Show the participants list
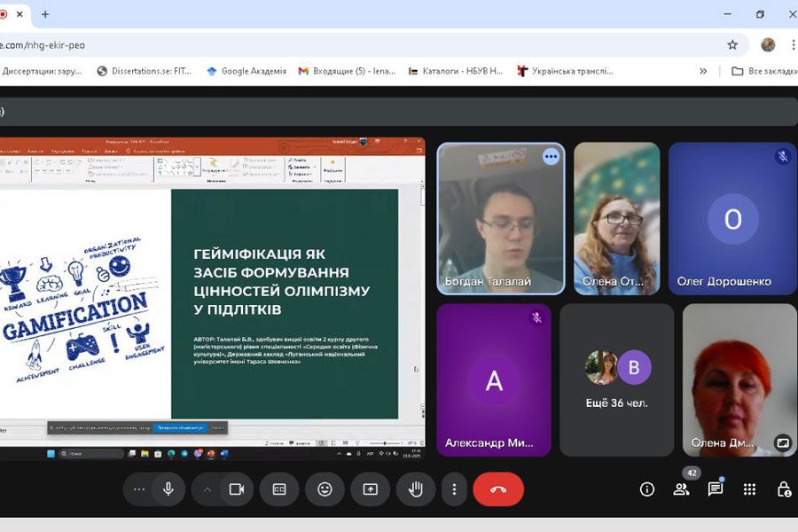Viewport: 798px width, 532px height. [681, 489]
